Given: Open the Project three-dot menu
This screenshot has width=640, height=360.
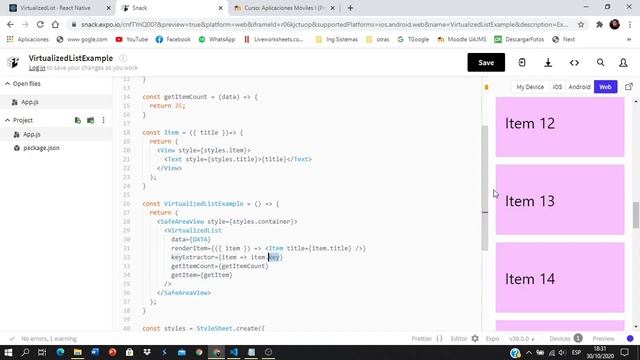Looking at the screenshot, I should click(x=103, y=120).
